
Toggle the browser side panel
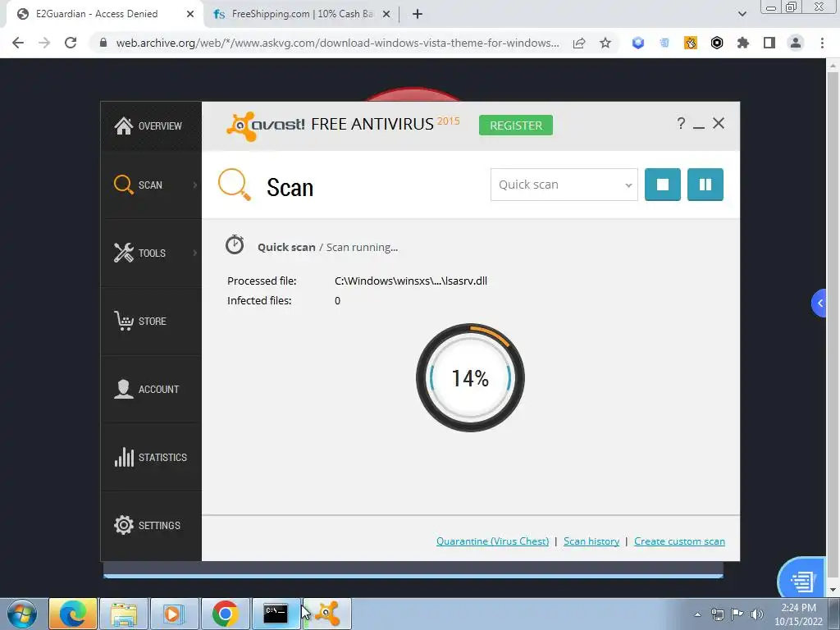point(769,43)
